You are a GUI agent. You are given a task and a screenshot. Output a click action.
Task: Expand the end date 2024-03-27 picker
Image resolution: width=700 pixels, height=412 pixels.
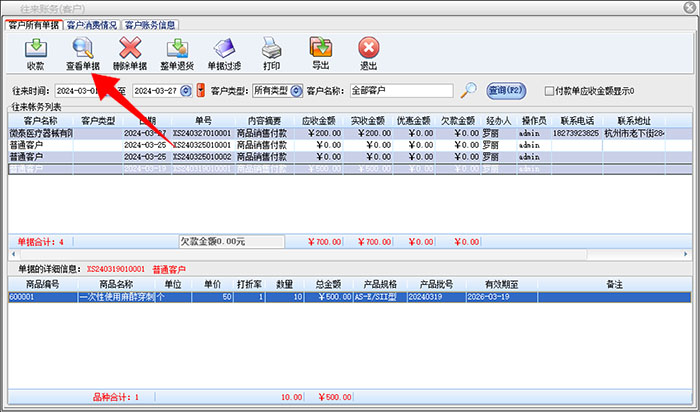tap(186, 91)
